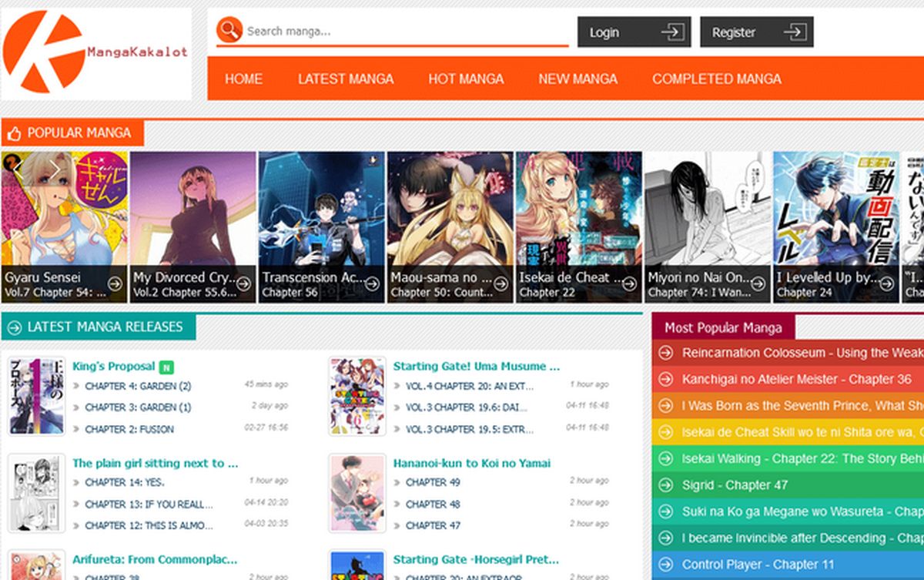
Task: Open Vol.4 Chapter 20: An Ext... link
Action: pos(470,386)
